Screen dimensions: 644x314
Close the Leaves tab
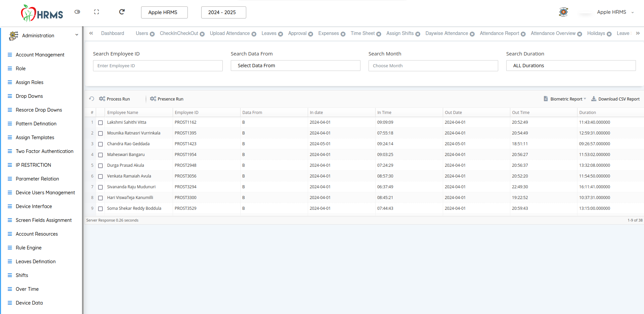pyautogui.click(x=281, y=34)
